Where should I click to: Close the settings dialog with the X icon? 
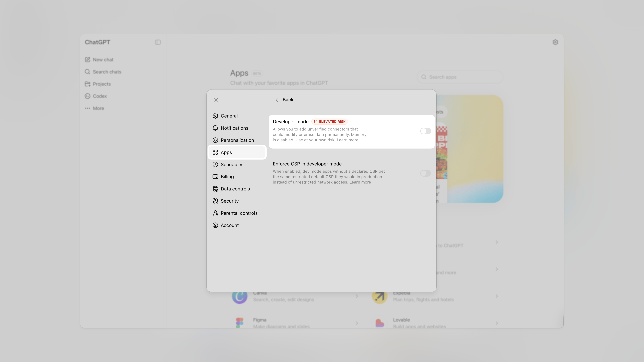point(216,100)
